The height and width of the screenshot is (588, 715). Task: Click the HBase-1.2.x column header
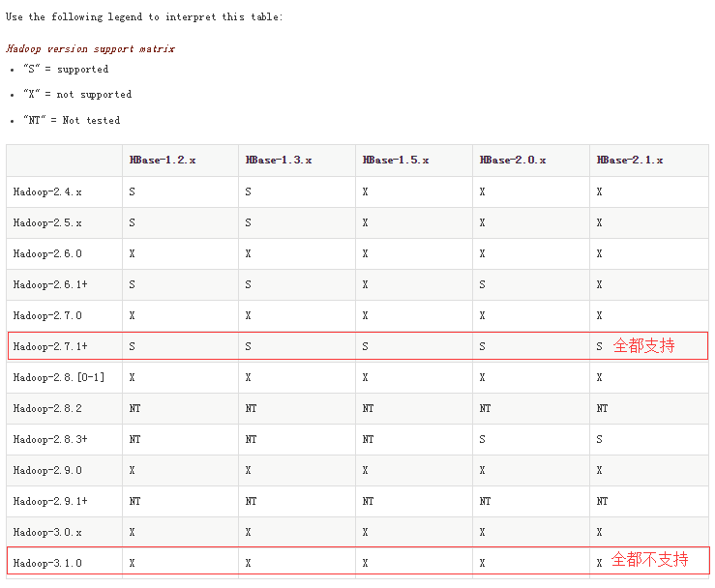(163, 161)
